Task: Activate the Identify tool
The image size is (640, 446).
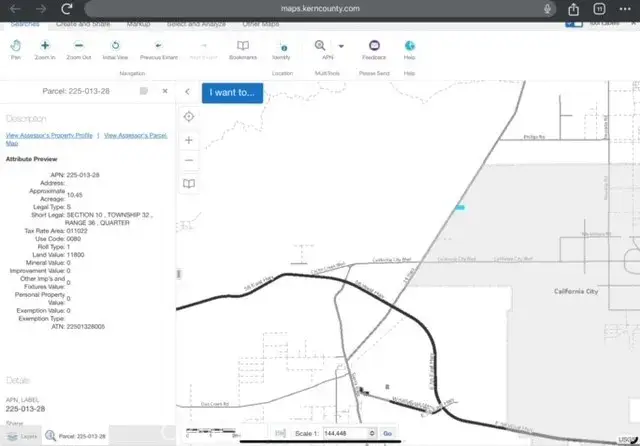Action: [x=282, y=49]
